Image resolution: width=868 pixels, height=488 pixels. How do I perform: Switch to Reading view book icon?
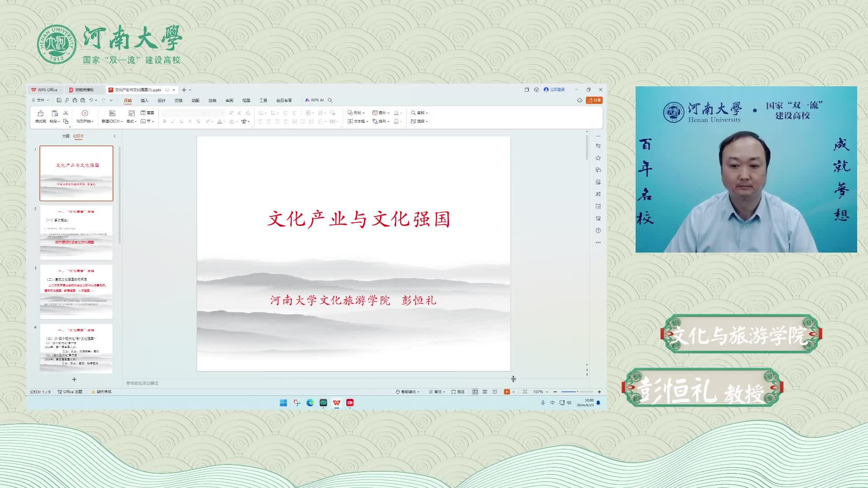(x=495, y=392)
